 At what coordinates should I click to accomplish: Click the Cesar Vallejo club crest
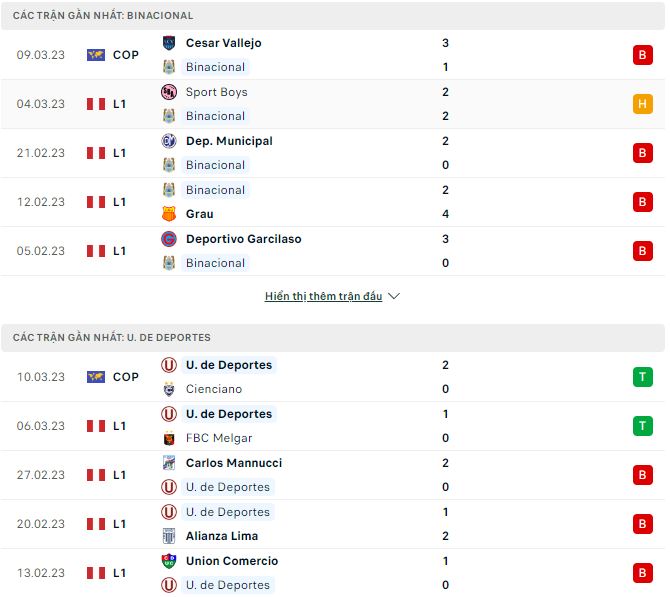point(169,43)
